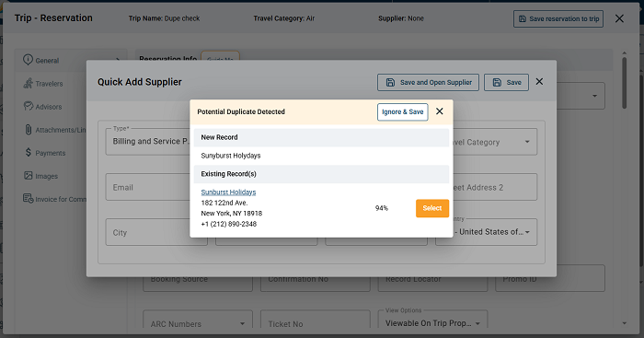Click the dollar sign Payments icon
644x338 pixels.
28,152
